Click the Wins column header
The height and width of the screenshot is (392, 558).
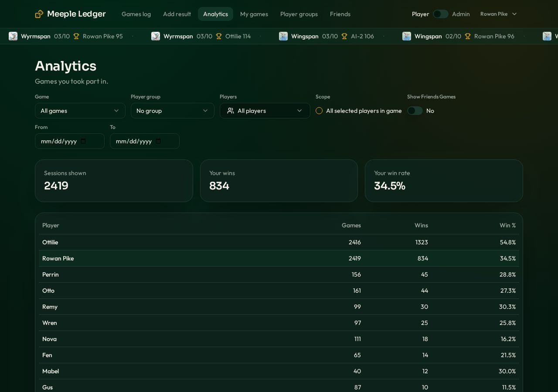point(421,225)
